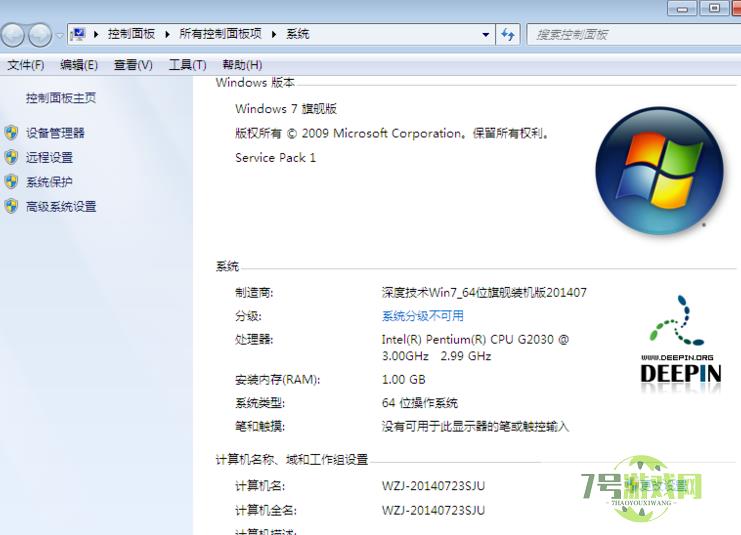Open 远程设置 from the sidebar
Viewport: 741px width, 535px height.
(49, 157)
